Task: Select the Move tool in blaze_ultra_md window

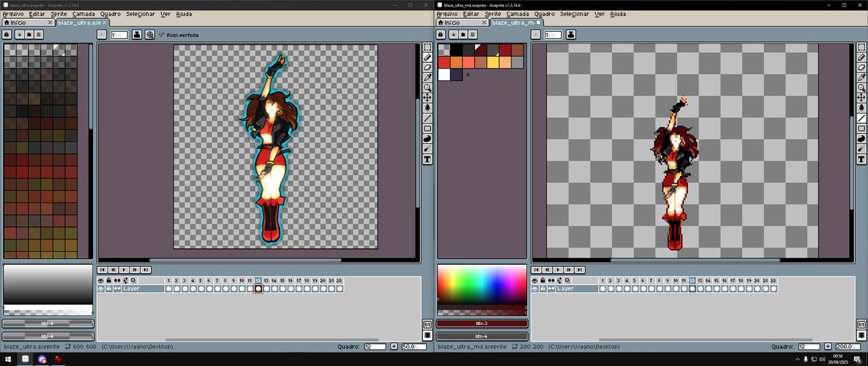Action: click(861, 98)
